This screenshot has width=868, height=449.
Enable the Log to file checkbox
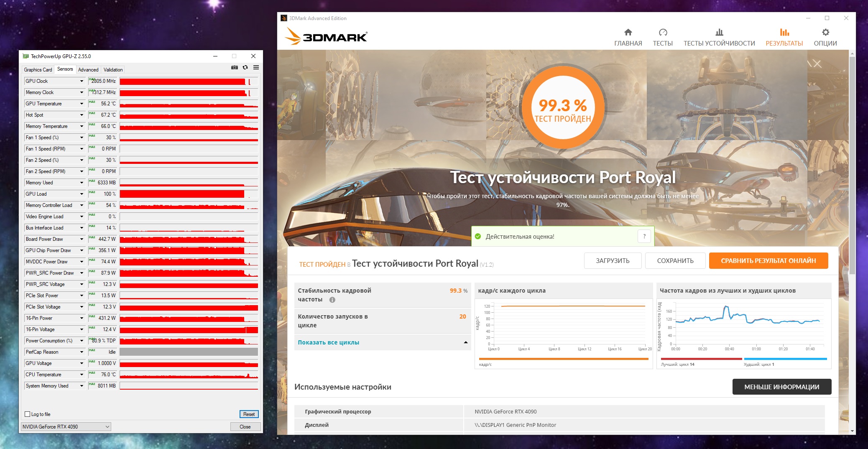28,414
